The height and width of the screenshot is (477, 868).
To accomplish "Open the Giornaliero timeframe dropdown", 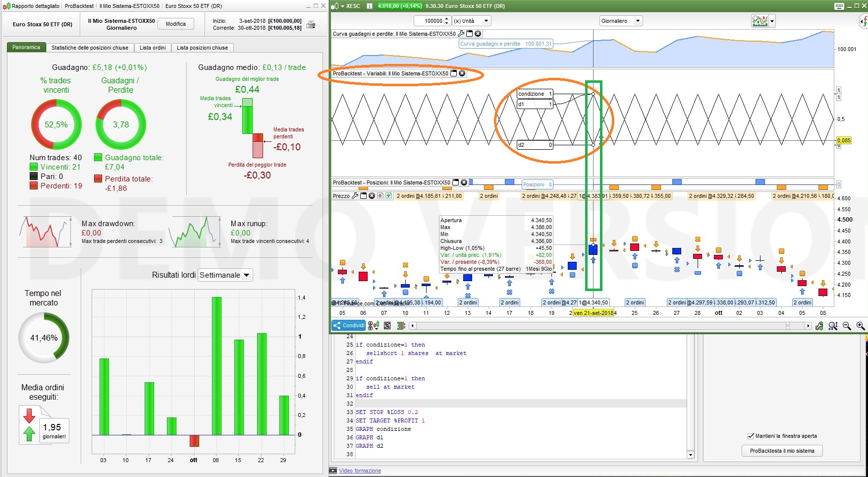I will (x=621, y=21).
